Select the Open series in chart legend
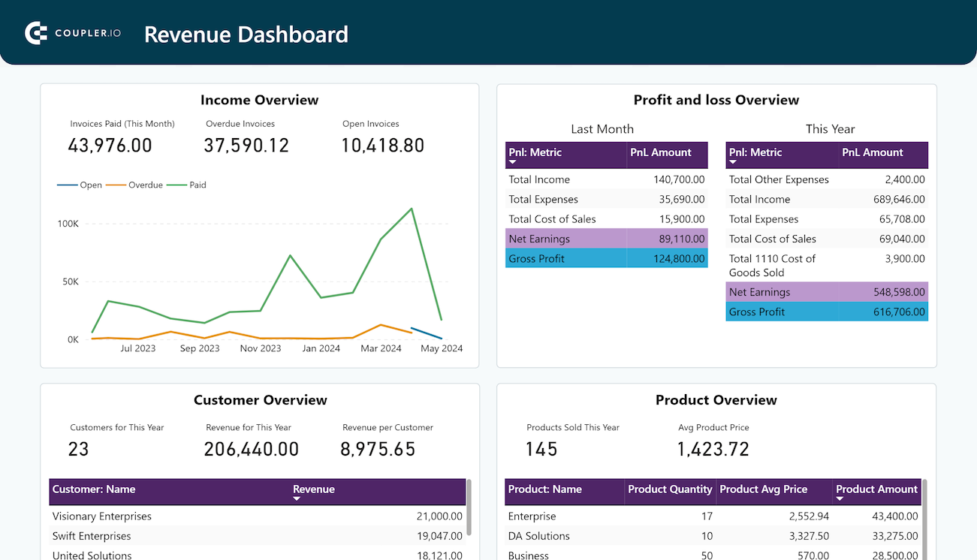 pyautogui.click(x=80, y=185)
